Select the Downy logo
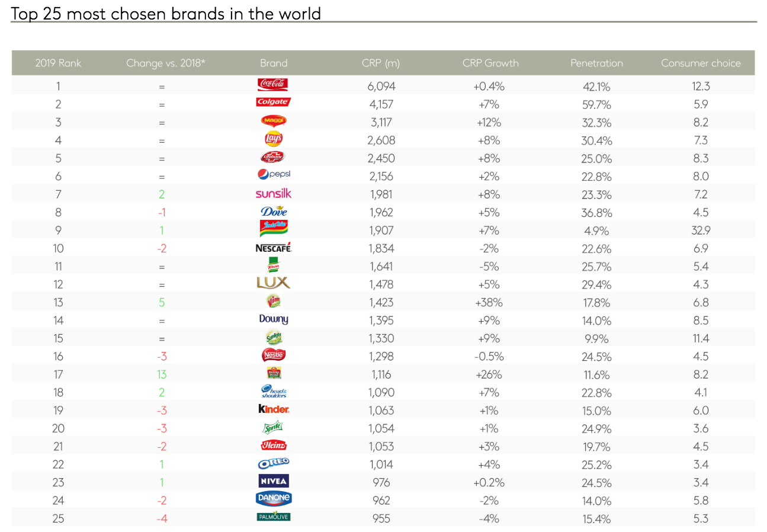Image resolution: width=767 pixels, height=532 pixels. click(274, 319)
